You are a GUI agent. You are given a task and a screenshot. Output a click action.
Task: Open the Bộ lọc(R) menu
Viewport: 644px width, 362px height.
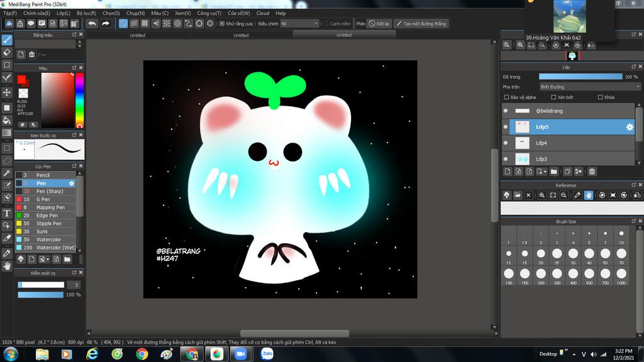tap(86, 13)
